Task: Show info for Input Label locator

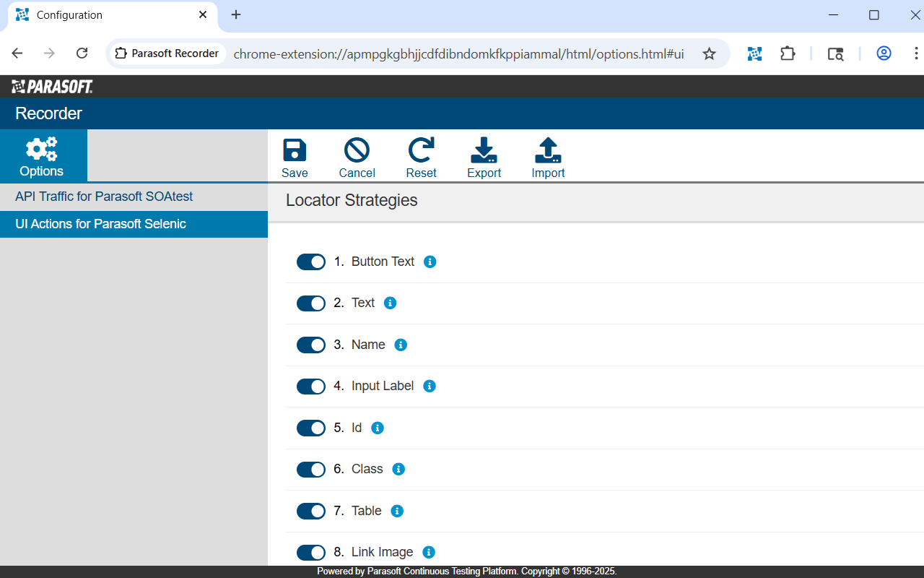Action: 430,386
